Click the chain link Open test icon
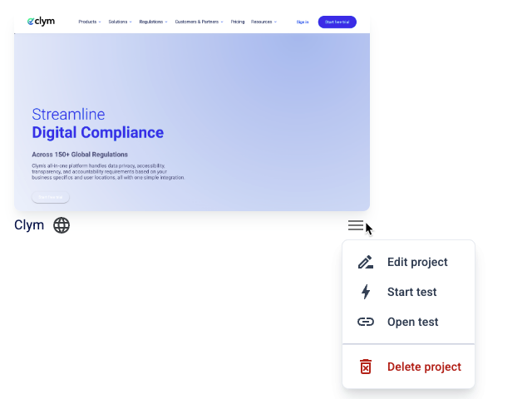The height and width of the screenshot is (399, 532). [x=366, y=322]
